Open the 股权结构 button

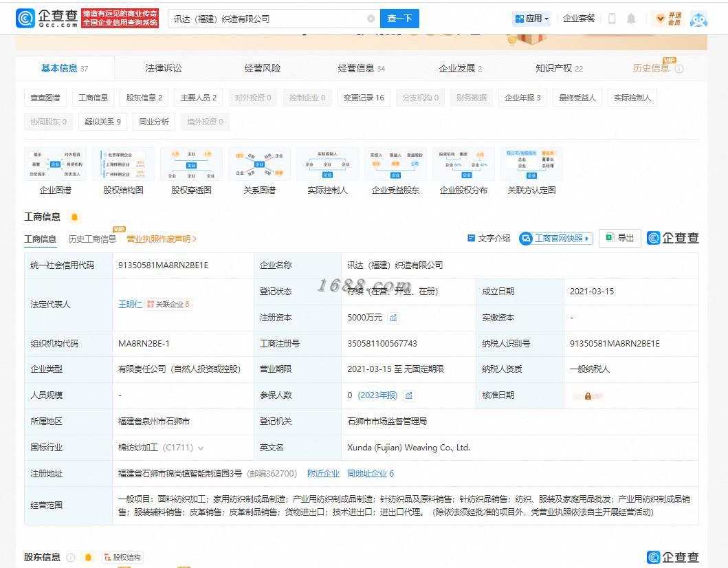[x=122, y=557]
